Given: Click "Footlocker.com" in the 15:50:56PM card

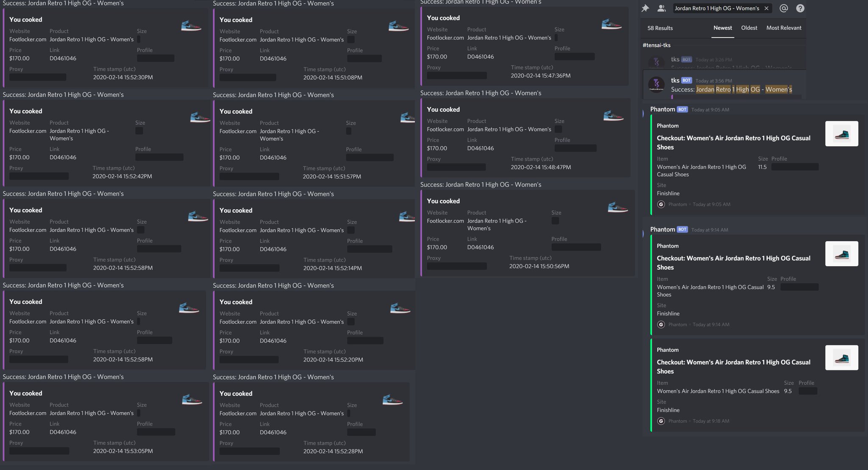Looking at the screenshot, I should point(445,221).
